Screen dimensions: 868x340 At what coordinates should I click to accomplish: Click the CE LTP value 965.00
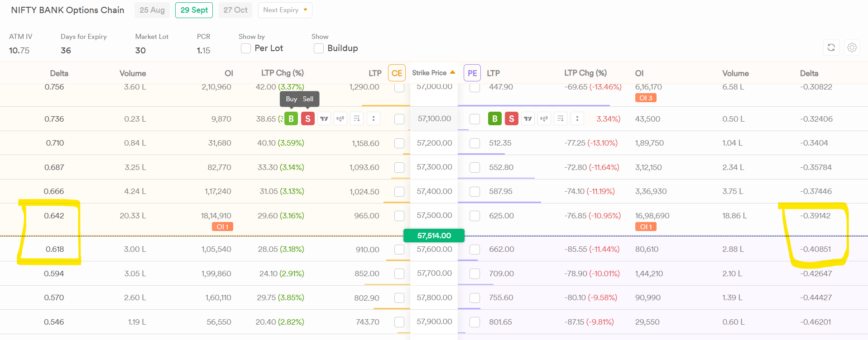pyautogui.click(x=367, y=216)
